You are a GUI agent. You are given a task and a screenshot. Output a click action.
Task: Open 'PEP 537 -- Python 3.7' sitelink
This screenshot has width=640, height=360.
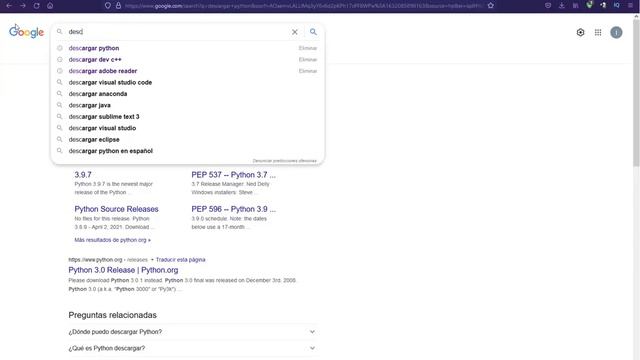233,175
